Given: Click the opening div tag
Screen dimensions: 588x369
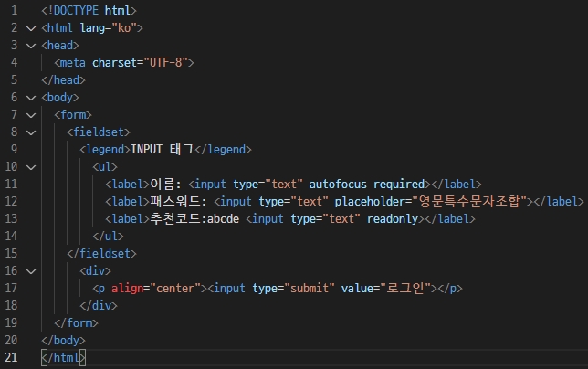Looking at the screenshot, I should click(x=95, y=270).
